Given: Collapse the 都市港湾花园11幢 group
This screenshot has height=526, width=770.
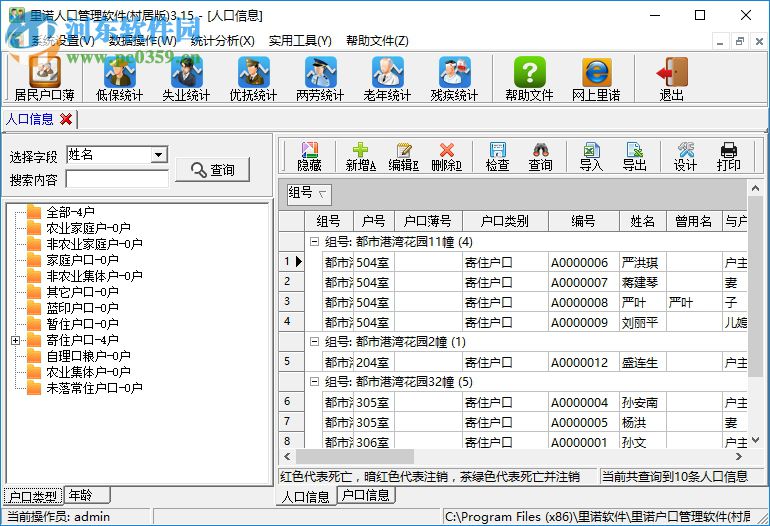Looking at the screenshot, I should 314,242.
